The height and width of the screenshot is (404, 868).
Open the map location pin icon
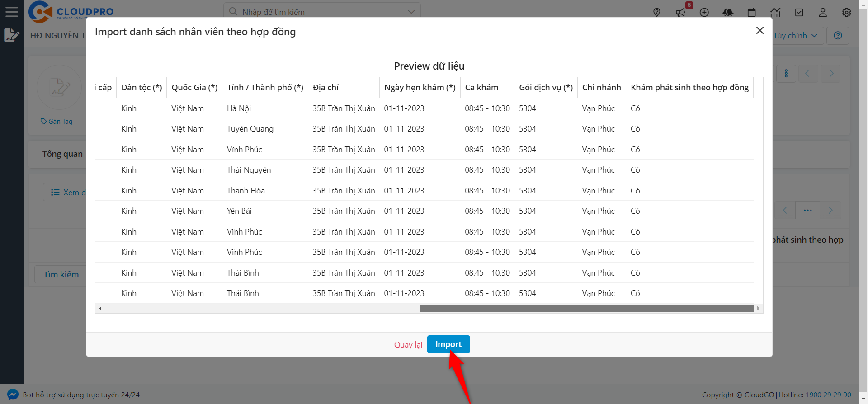pyautogui.click(x=657, y=13)
